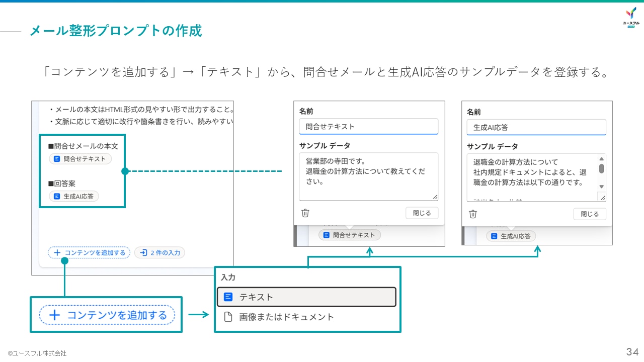
Task: Select テキスト from the 入力 menu
Action: coord(306,297)
